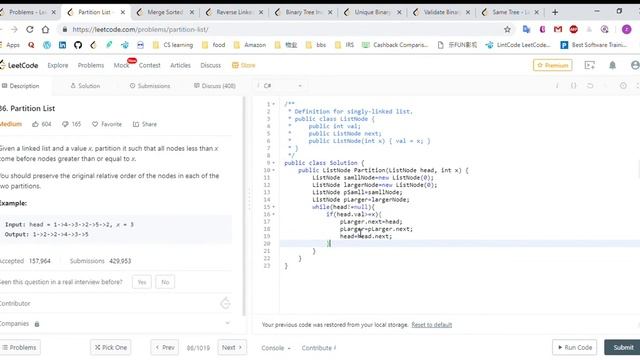The height and width of the screenshot is (360, 640).
Task: Open the Problems nav item
Action: click(x=91, y=65)
